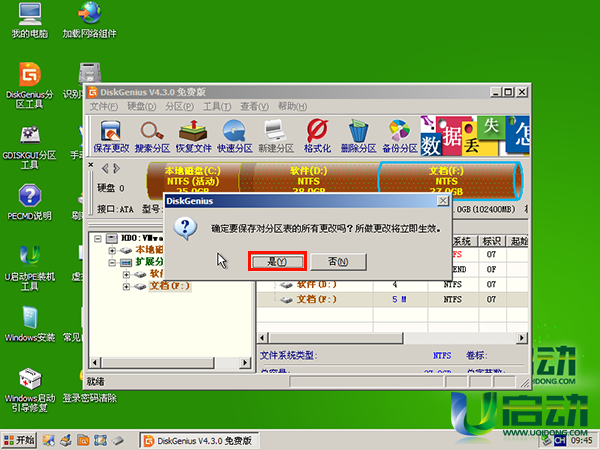
Task: Click the first quick launch icon beside Start
Action: [48, 440]
